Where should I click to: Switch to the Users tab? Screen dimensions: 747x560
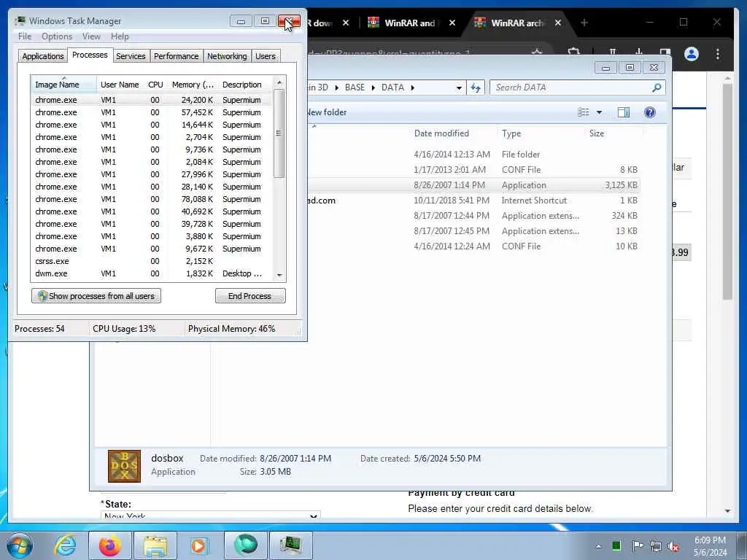coord(266,56)
